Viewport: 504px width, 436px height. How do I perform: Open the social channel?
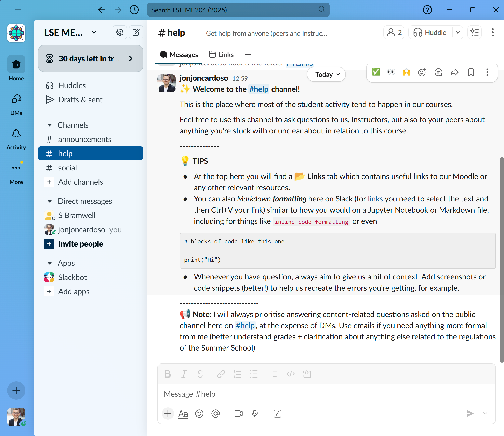point(91,168)
